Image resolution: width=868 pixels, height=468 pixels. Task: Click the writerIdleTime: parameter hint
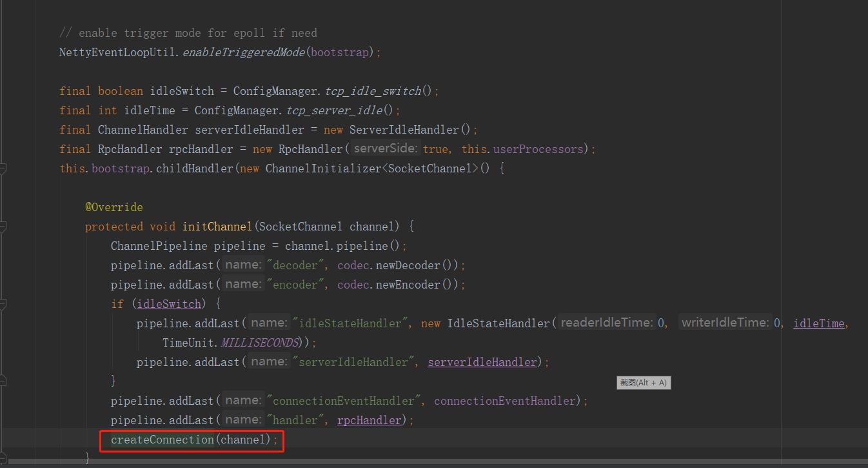[x=725, y=323]
